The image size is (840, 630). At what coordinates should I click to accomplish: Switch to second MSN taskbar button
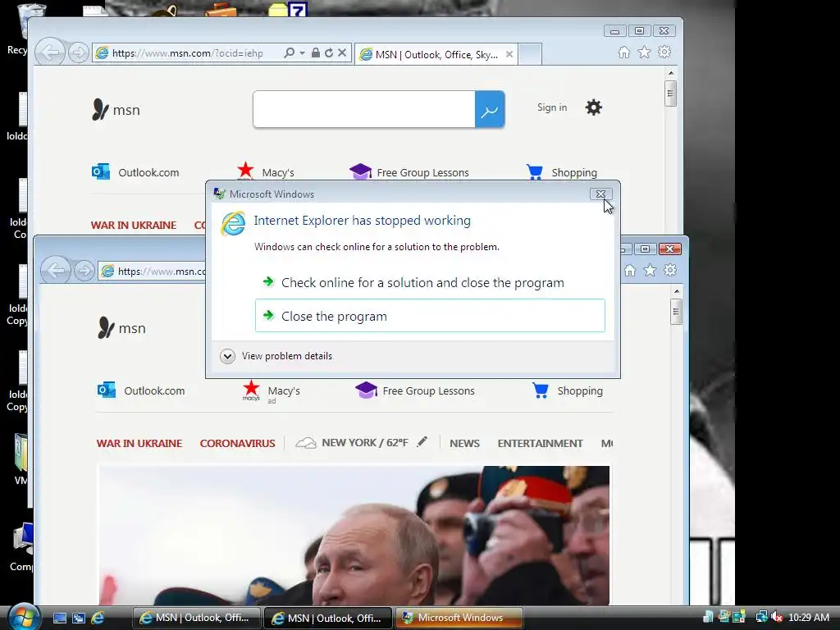tap(328, 618)
